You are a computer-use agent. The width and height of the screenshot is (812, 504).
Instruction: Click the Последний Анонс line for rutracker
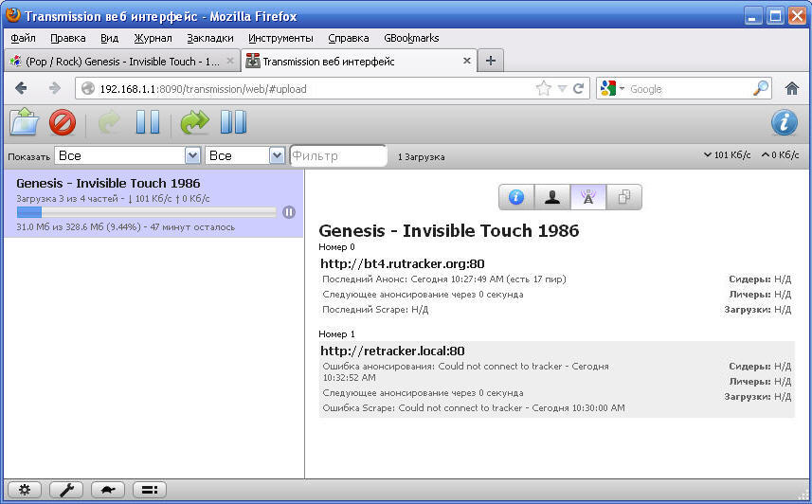[443, 279]
